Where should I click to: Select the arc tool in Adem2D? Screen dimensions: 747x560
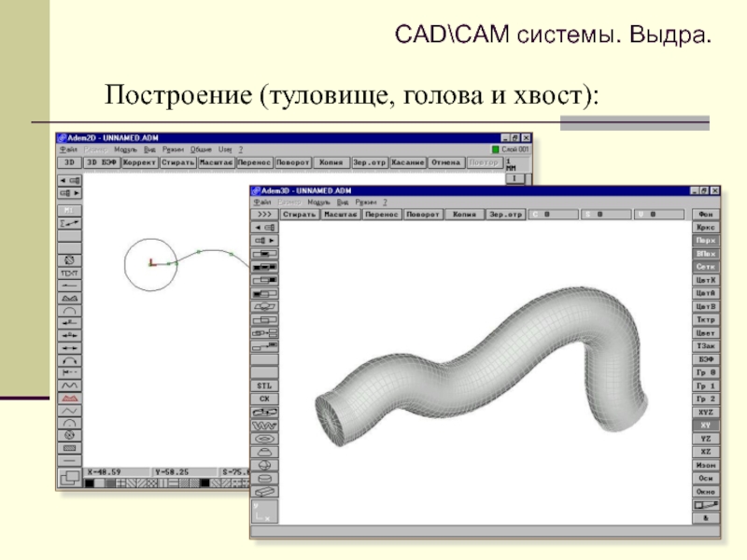point(69,310)
